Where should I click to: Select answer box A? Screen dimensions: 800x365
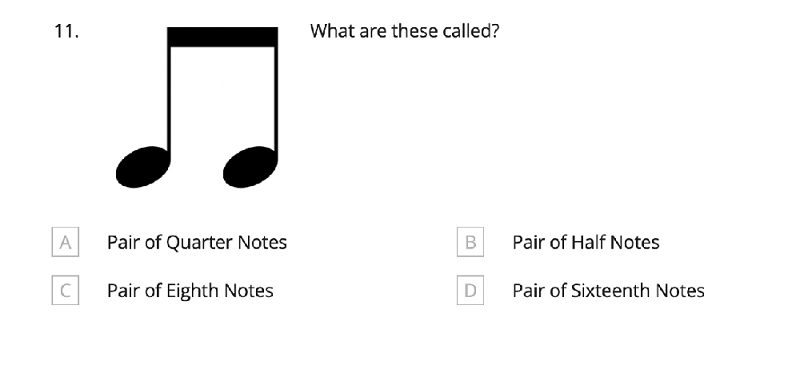click(65, 242)
